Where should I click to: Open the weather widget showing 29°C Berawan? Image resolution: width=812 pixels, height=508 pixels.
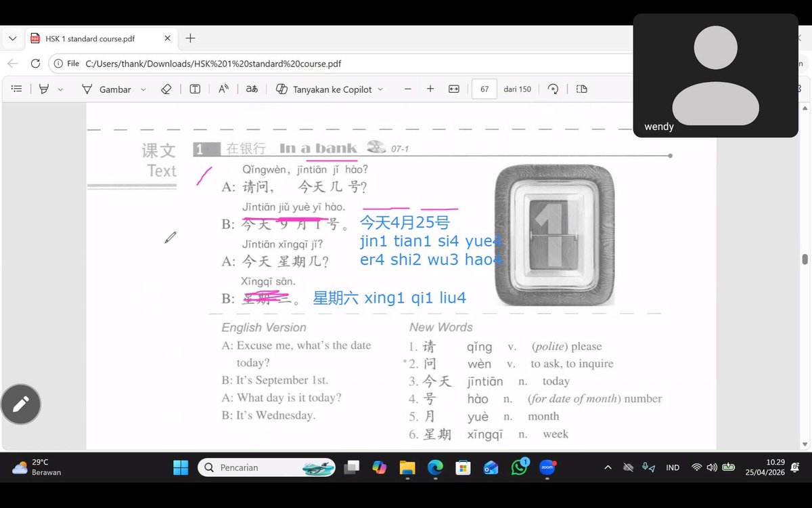pyautogui.click(x=37, y=467)
